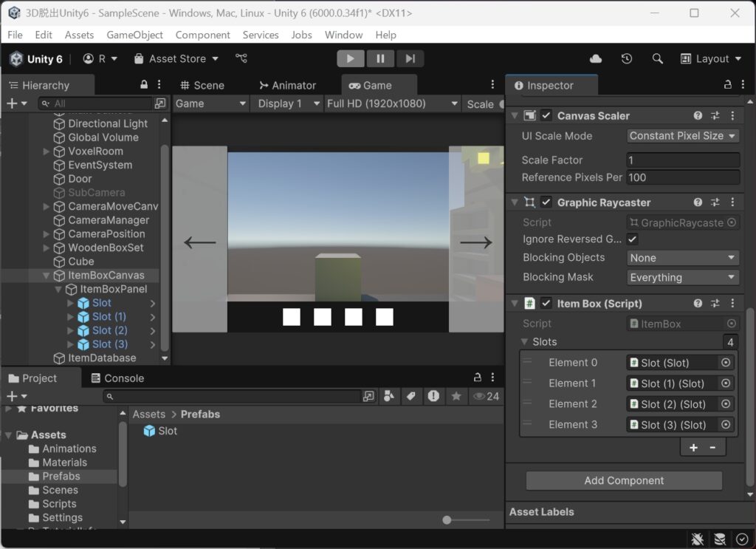Screen dimensions: 756x549
Task: Open the UI Scale Mode dropdown
Action: pyautogui.click(x=683, y=136)
